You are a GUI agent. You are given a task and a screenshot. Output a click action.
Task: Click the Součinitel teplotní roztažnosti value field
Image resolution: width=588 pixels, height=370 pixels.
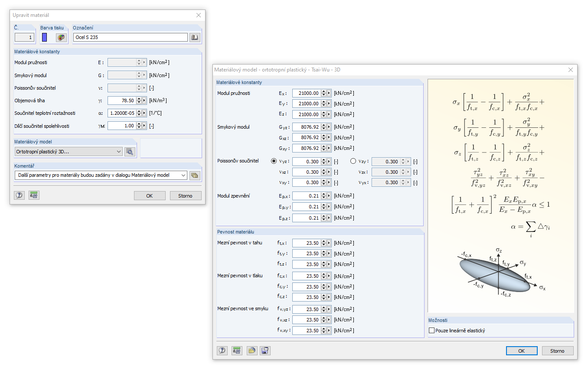(122, 113)
